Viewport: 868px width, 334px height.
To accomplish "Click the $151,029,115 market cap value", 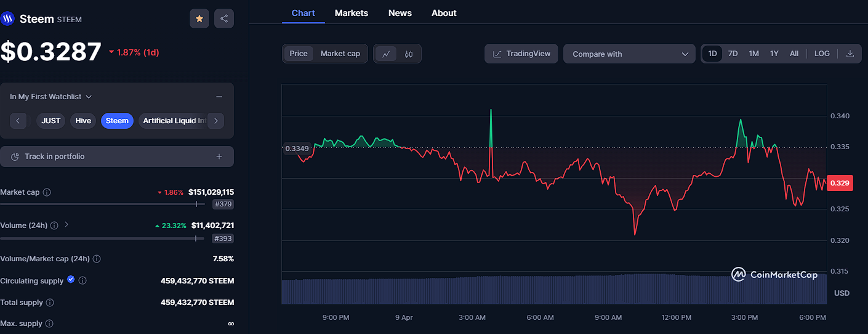I will click(x=211, y=192).
